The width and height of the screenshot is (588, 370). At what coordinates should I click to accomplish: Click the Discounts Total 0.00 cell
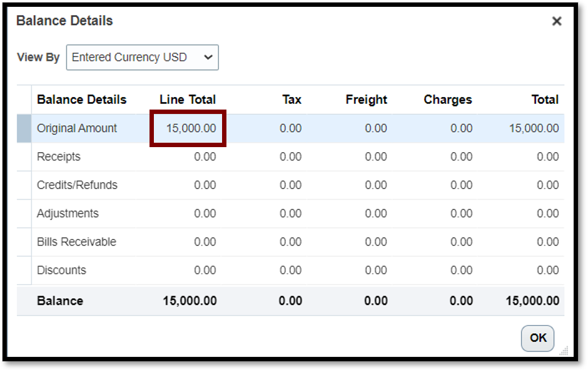[548, 270]
